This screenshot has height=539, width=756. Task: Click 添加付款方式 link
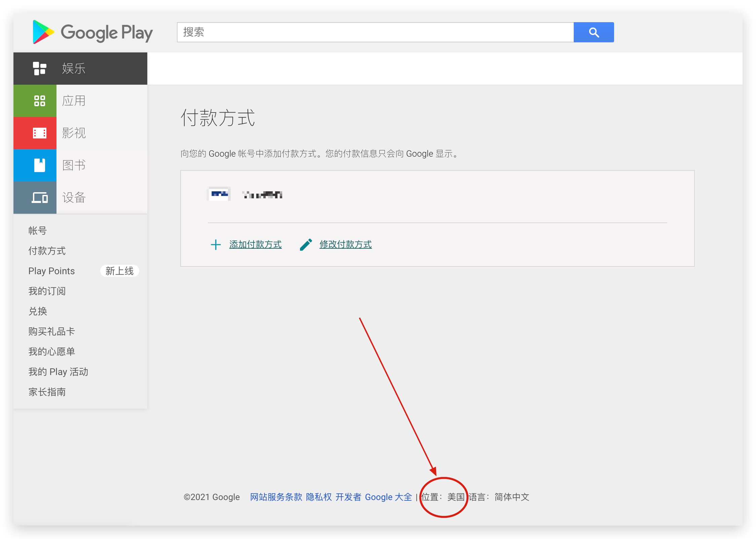coord(255,245)
